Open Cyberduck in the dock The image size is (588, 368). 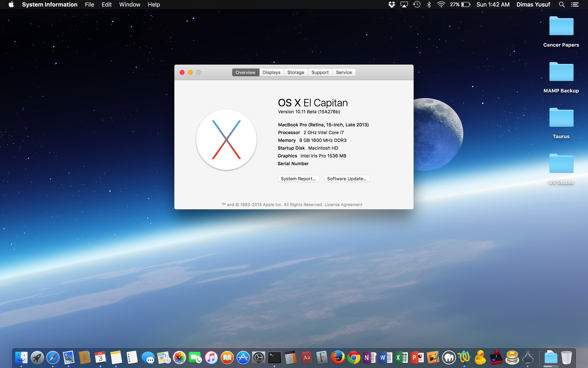click(x=480, y=358)
